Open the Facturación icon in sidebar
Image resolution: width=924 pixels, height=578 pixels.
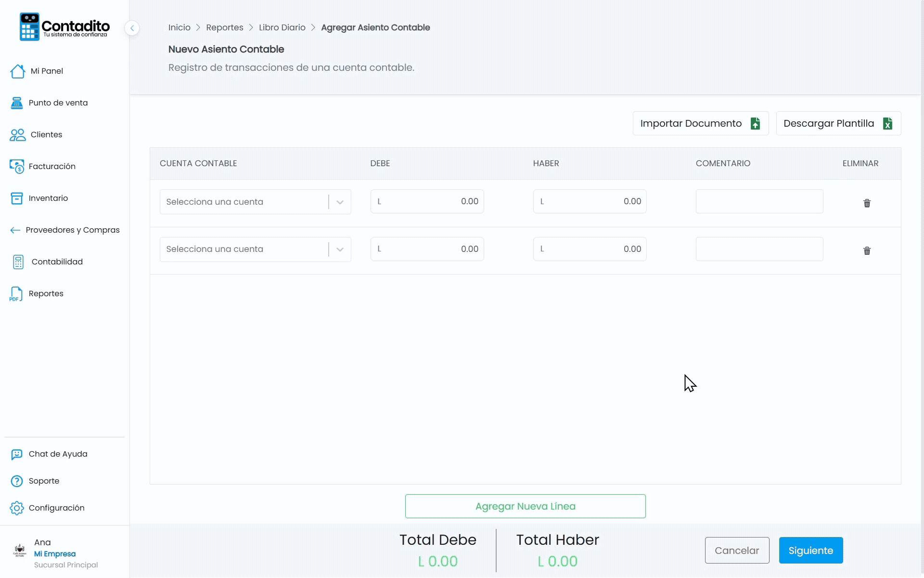(x=17, y=167)
